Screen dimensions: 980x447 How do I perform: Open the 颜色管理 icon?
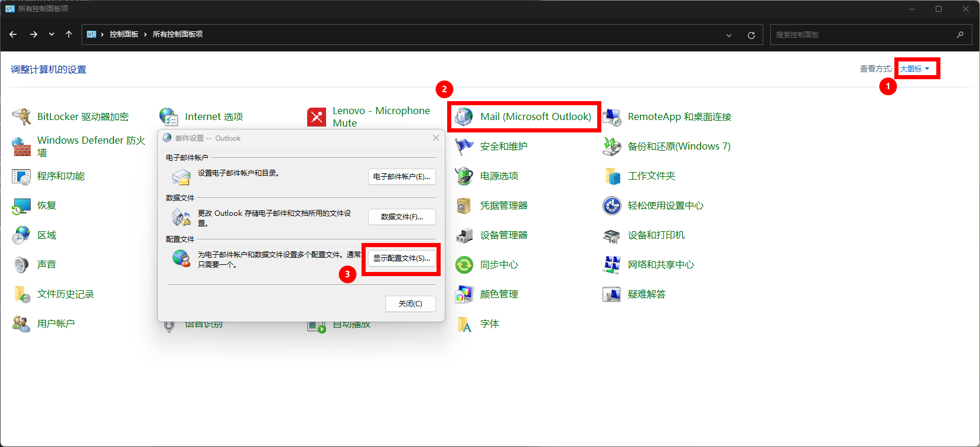pos(464,294)
